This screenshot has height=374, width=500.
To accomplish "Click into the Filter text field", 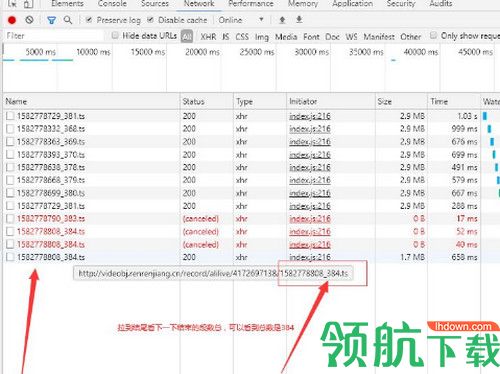I will click(54, 36).
